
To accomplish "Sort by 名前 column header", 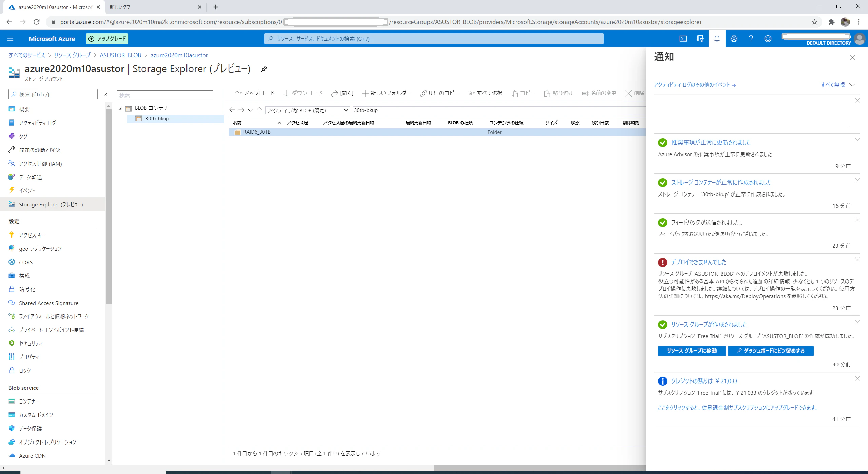I will pyautogui.click(x=237, y=123).
